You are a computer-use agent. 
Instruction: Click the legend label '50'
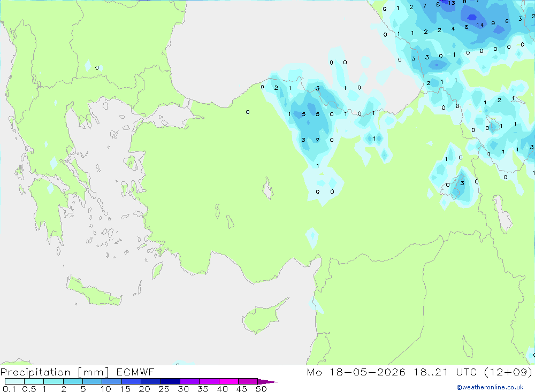pyautogui.click(x=261, y=389)
